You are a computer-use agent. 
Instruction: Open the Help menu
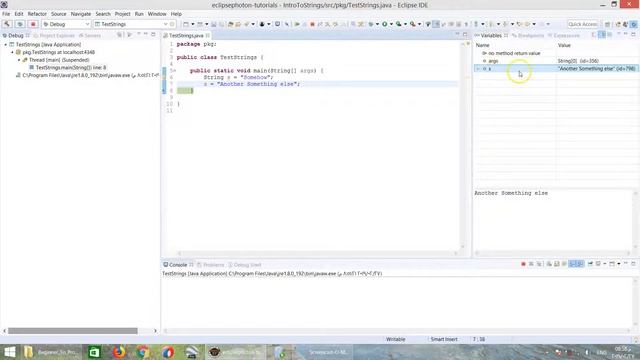[176, 14]
